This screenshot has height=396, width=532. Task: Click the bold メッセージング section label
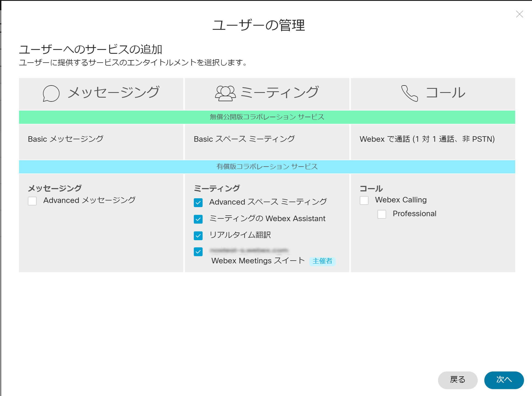pos(55,188)
